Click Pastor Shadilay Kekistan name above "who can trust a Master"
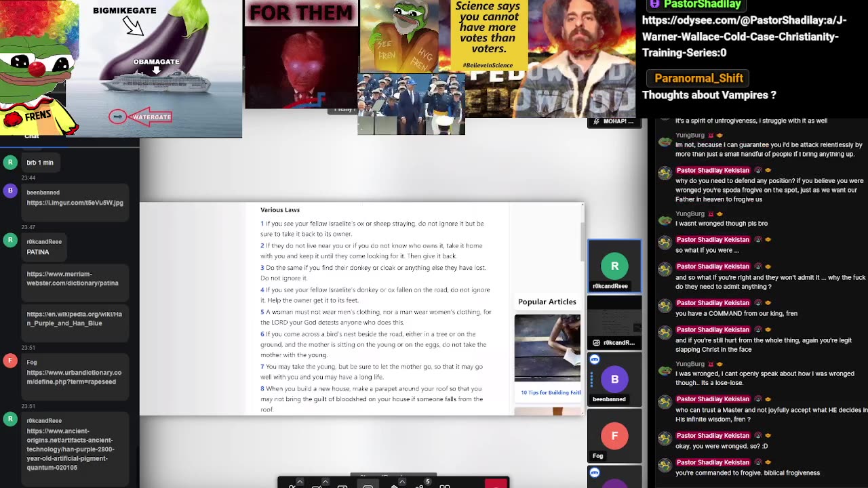 pos(713,399)
